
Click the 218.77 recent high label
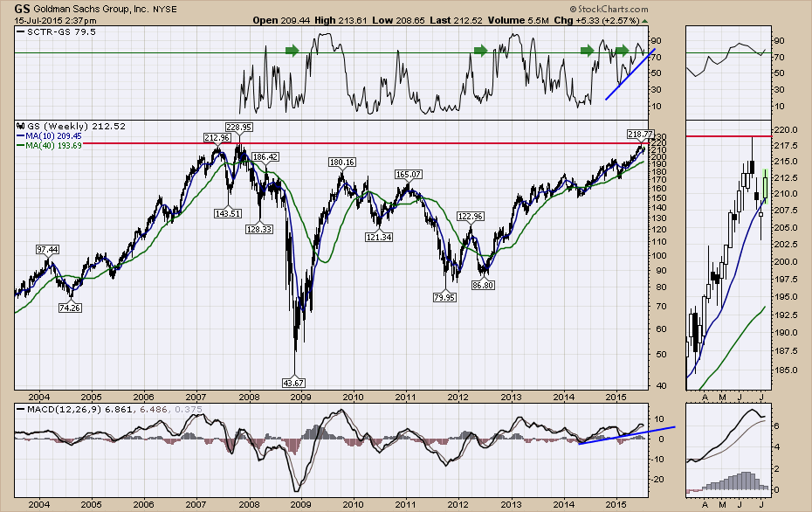click(641, 134)
